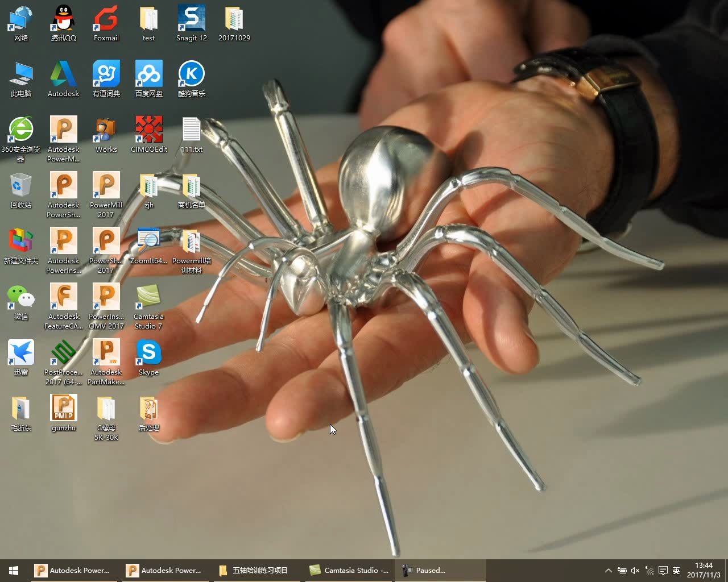This screenshot has width=728, height=582.
Task: Select the Autodesk PowerIns... shortcut
Action: coord(64,251)
